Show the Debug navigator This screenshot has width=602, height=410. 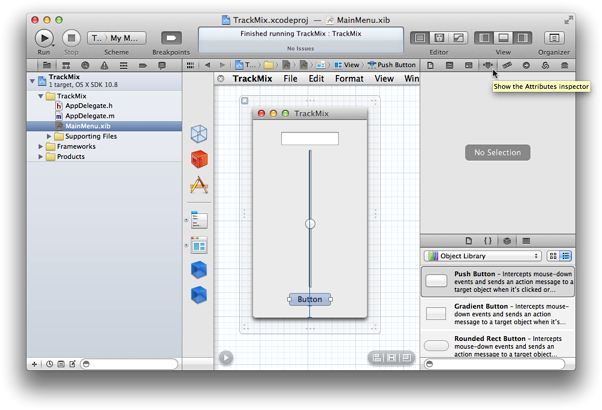[124, 65]
